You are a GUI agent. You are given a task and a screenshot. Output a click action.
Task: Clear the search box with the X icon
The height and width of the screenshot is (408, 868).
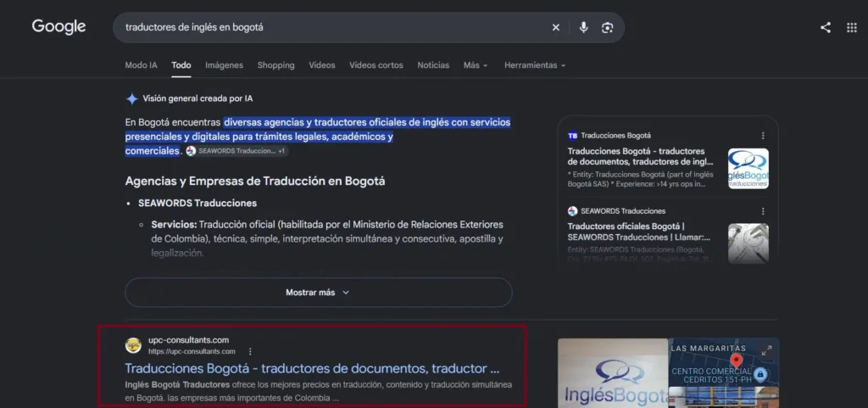click(x=556, y=28)
